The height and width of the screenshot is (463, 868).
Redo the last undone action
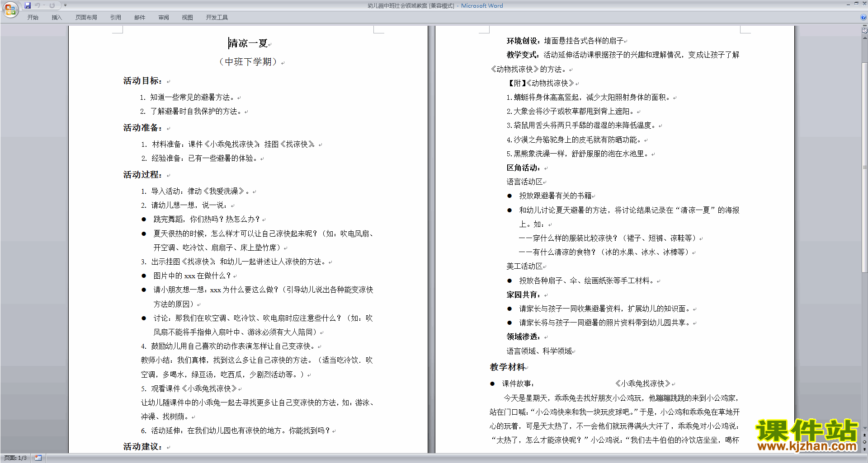[52, 5]
